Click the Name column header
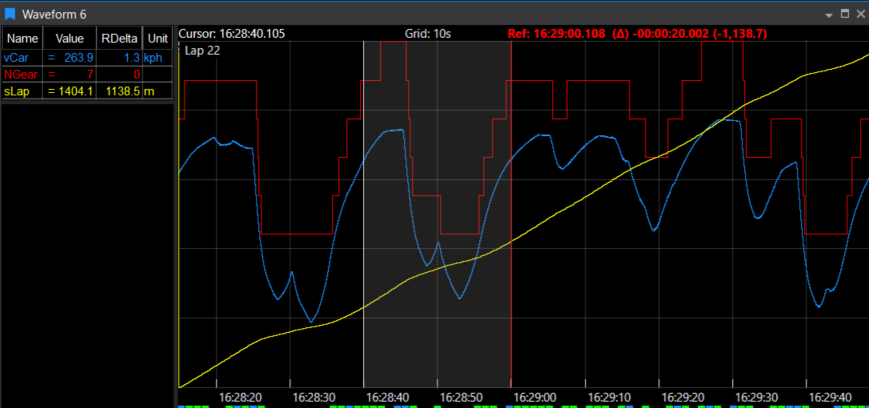Screen dimensions: 869x408 click(x=22, y=38)
